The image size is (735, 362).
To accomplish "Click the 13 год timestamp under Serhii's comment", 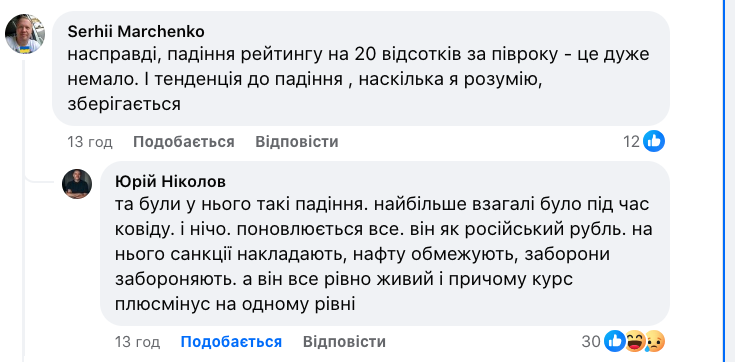I will 90,142.
